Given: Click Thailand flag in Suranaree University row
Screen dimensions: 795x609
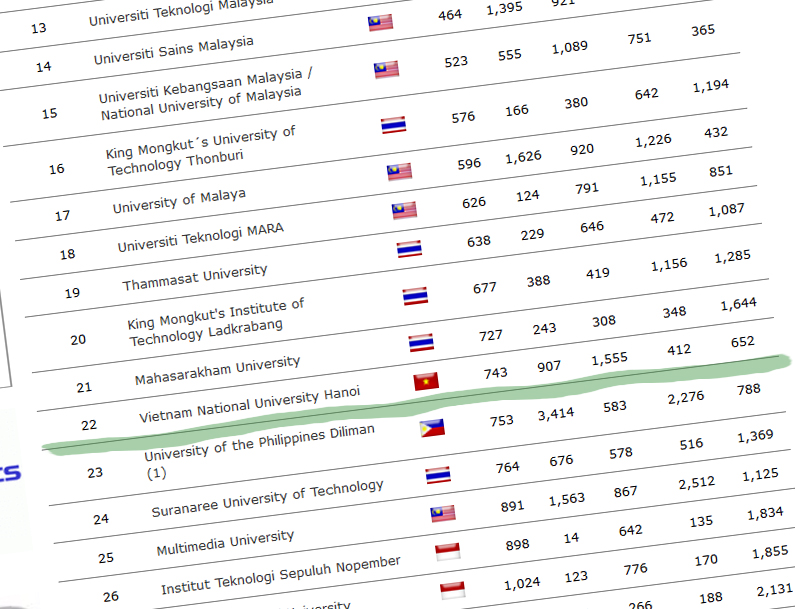Looking at the screenshot, I should pos(438,475).
